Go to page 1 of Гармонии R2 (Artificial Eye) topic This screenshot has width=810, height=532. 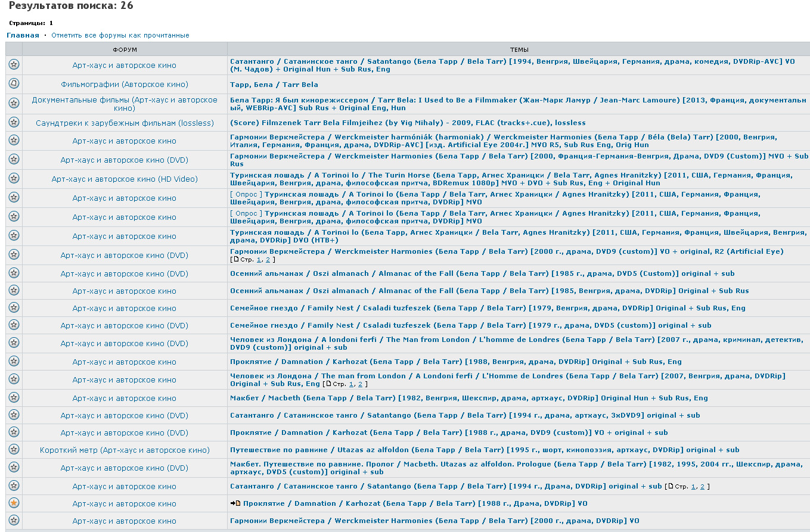tap(259, 260)
